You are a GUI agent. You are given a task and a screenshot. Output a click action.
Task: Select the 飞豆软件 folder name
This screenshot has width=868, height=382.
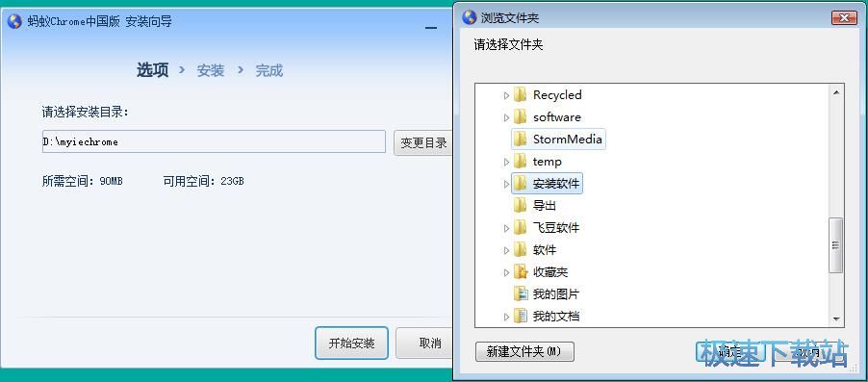click(556, 227)
